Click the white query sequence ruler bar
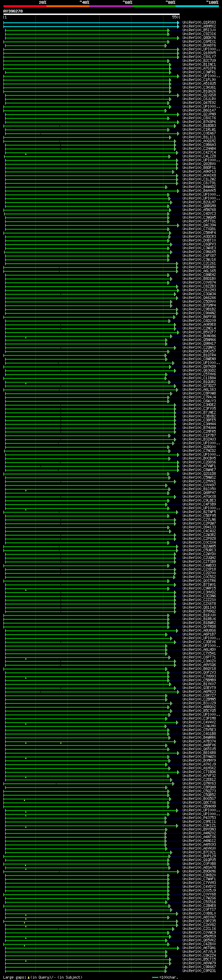The height and width of the screenshot is (980, 222). 92,15
